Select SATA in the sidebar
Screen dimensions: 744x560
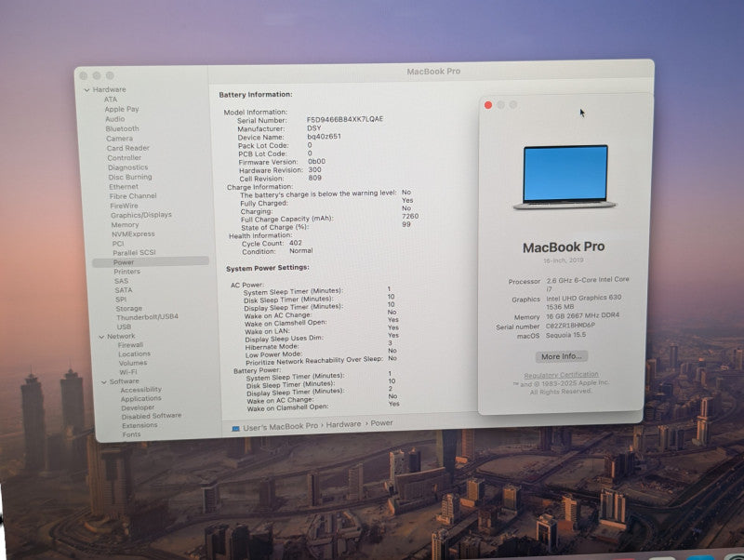(124, 290)
